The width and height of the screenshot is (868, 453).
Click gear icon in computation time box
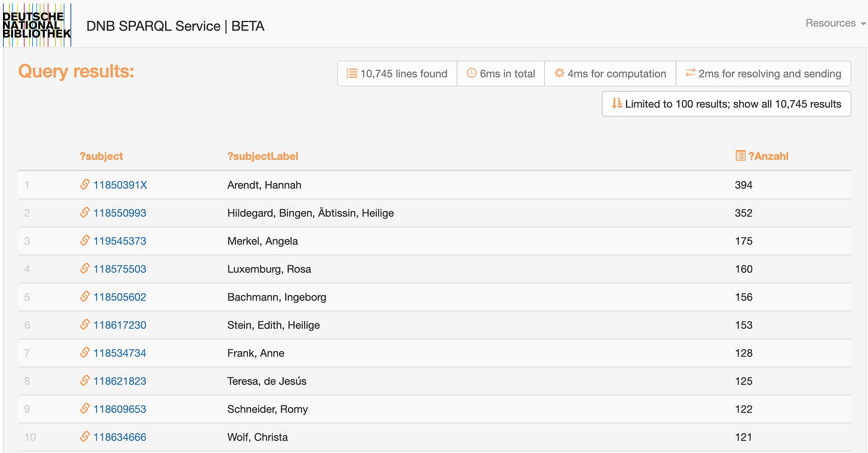coord(559,73)
